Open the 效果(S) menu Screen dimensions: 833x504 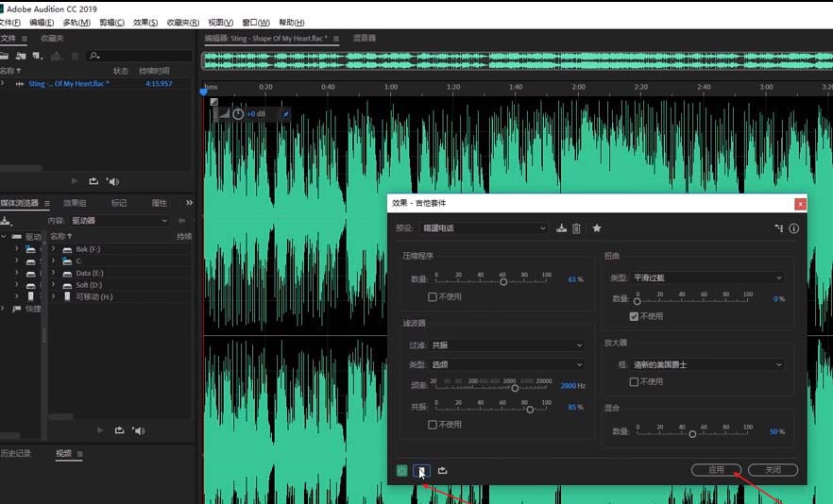click(x=145, y=22)
